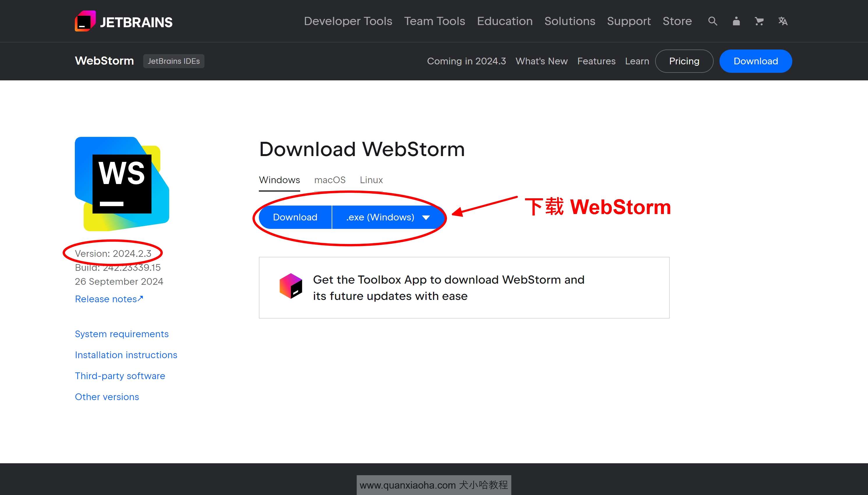Open the Release notes link
The width and height of the screenshot is (868, 495).
(x=109, y=299)
